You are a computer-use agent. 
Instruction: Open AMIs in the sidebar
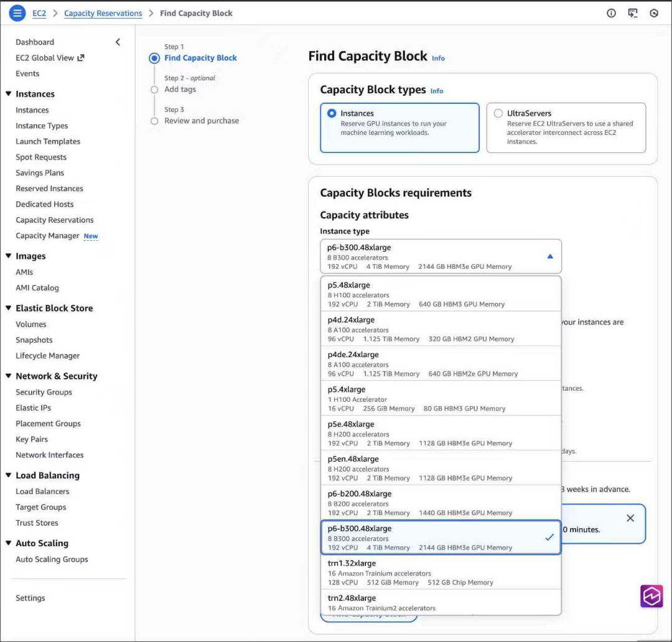point(24,272)
